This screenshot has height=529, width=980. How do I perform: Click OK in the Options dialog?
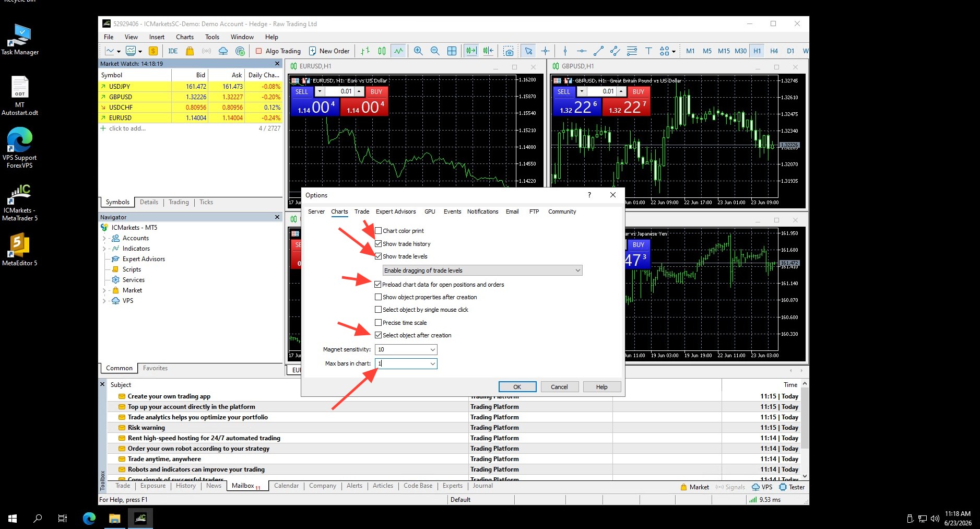click(517, 387)
